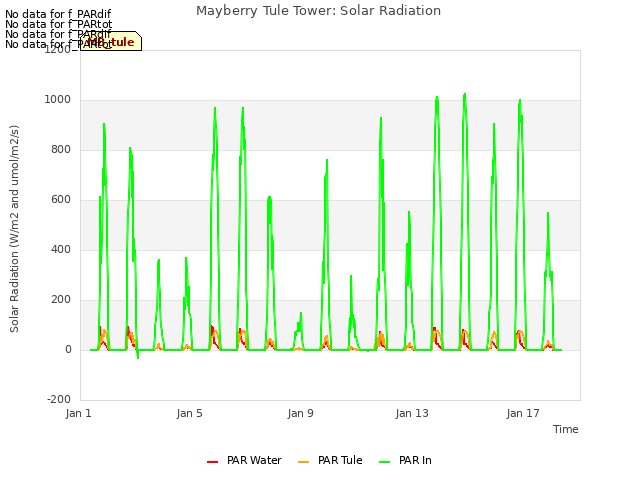The width and height of the screenshot is (640, 480).
Task: Click the green PAR In legend swatch
Action: pyautogui.click(x=384, y=462)
